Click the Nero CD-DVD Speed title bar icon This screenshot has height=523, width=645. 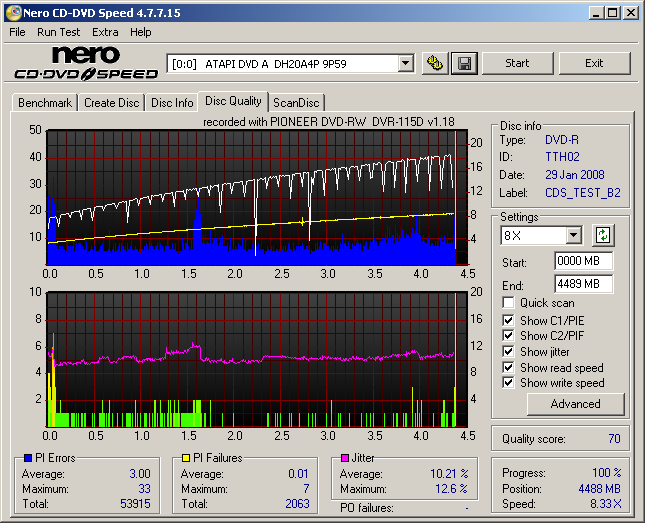(13, 13)
